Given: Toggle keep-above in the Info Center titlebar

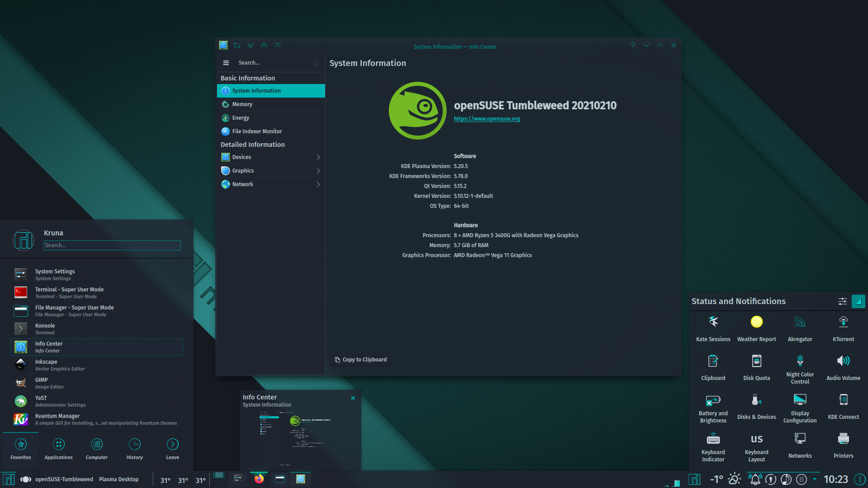Looking at the screenshot, I should tap(264, 45).
